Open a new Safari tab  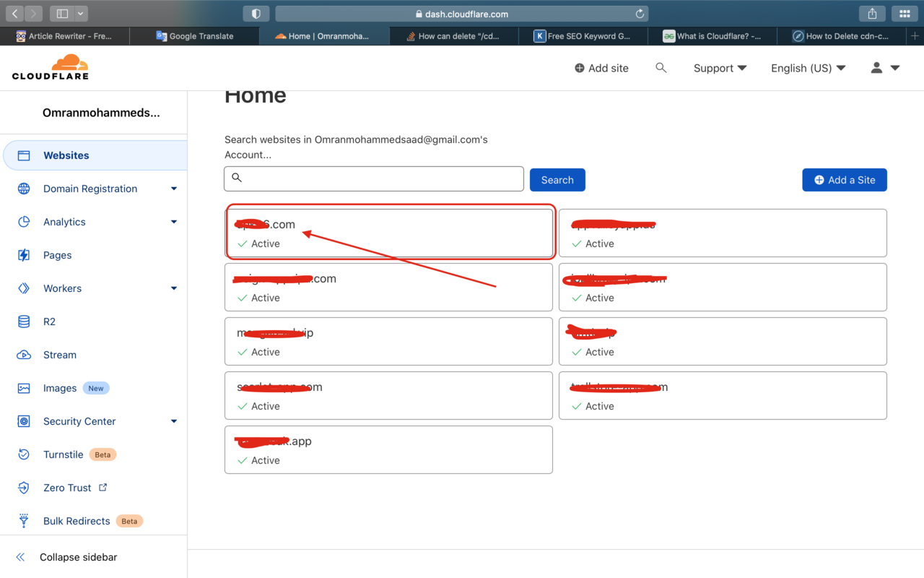[x=915, y=36]
